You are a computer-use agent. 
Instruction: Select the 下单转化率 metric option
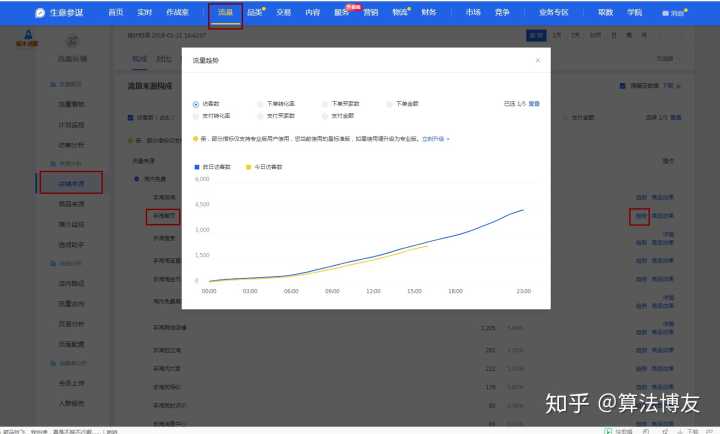point(260,103)
